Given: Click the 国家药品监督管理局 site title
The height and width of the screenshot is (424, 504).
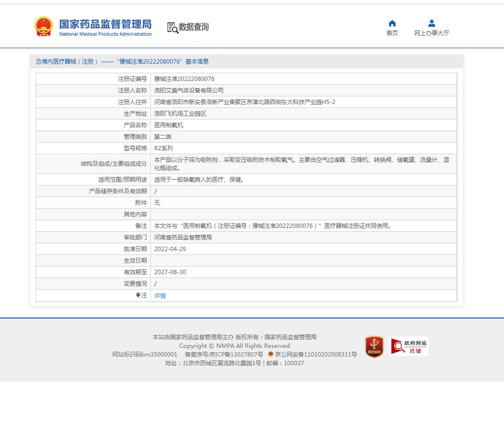Looking at the screenshot, I should tap(106, 24).
